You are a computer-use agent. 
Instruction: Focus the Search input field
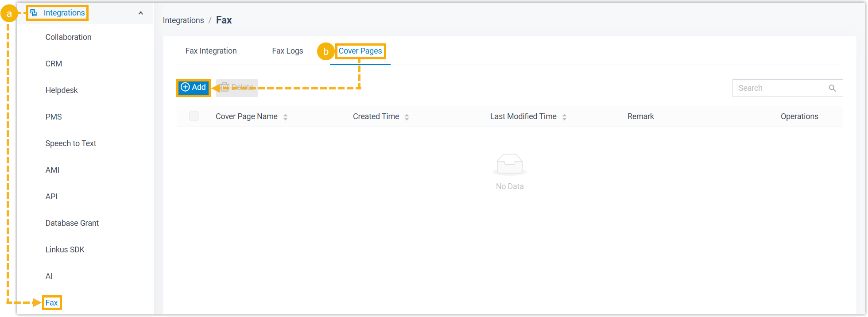(779, 88)
